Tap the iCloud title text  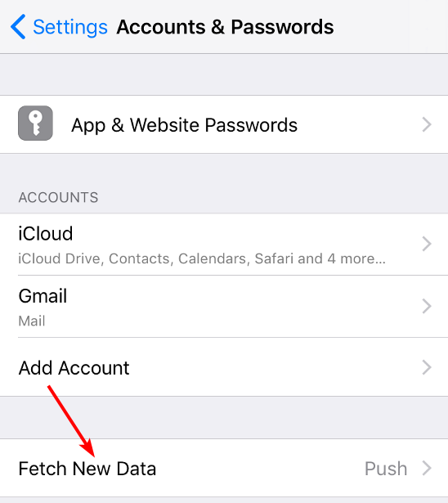coord(46,233)
